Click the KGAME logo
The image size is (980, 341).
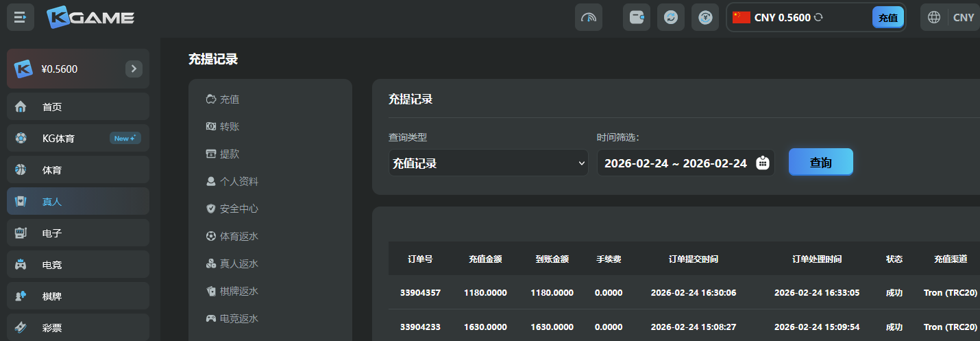(x=90, y=17)
